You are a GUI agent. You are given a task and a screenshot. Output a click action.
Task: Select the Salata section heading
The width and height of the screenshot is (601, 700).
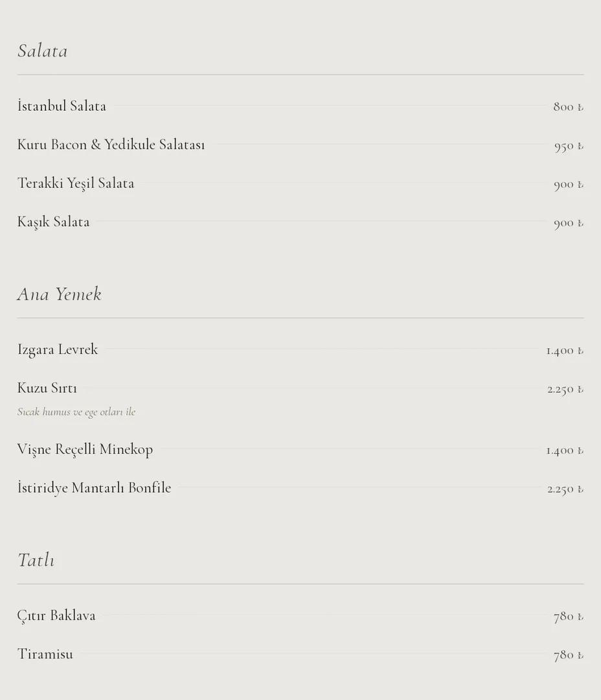[42, 51]
